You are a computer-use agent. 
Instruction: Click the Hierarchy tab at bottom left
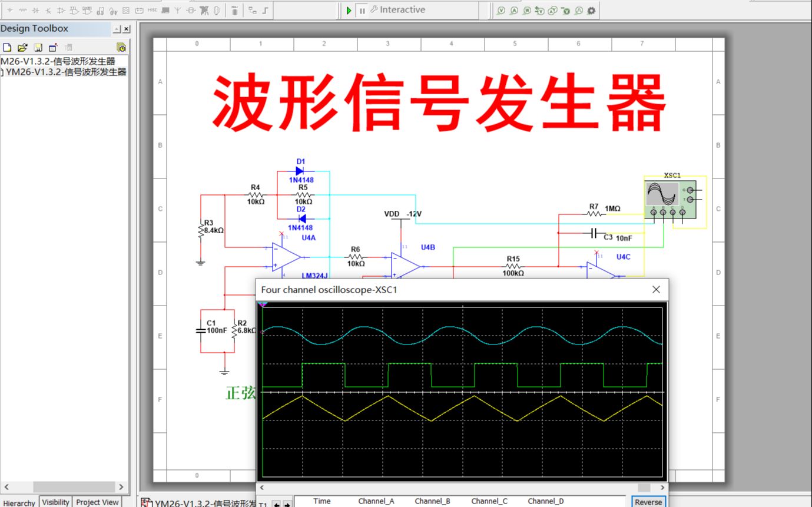pyautogui.click(x=18, y=503)
